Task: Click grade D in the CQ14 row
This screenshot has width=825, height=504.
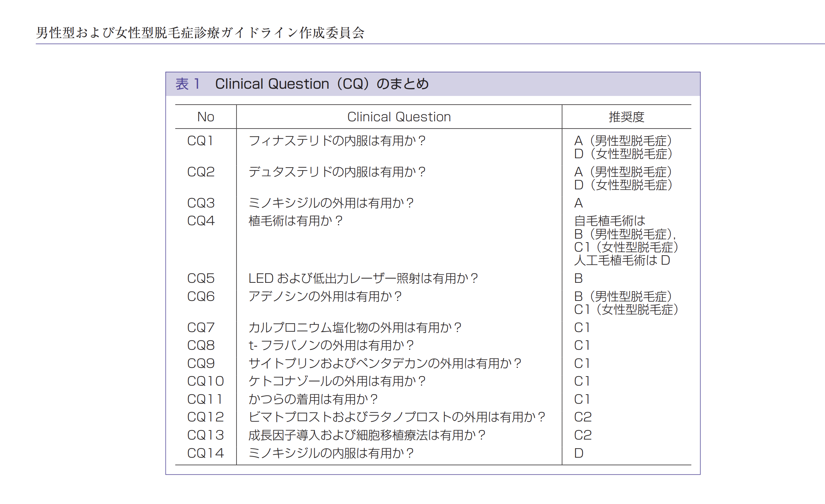Action: (579, 453)
